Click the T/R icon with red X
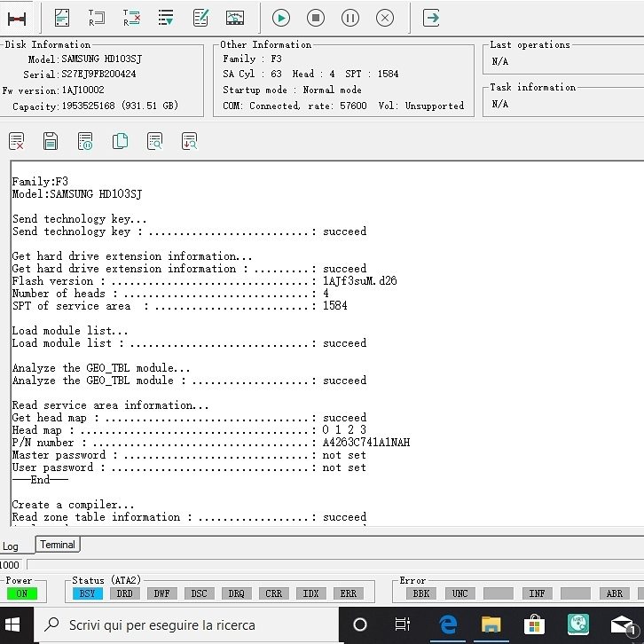644x644 pixels. coord(131,18)
